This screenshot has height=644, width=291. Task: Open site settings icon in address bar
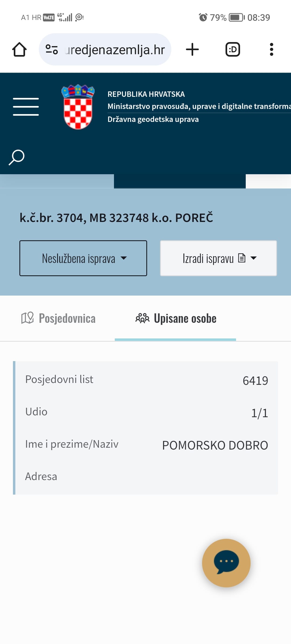pyautogui.click(x=51, y=50)
